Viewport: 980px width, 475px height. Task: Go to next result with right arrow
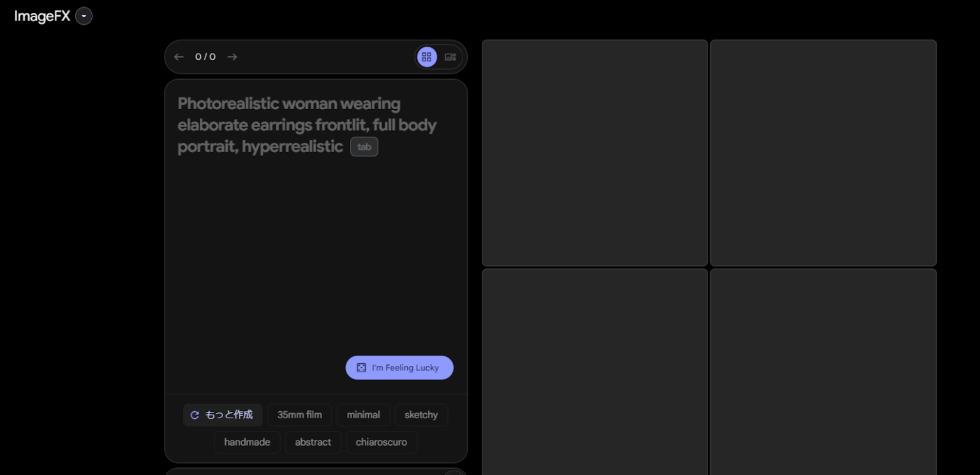click(232, 57)
